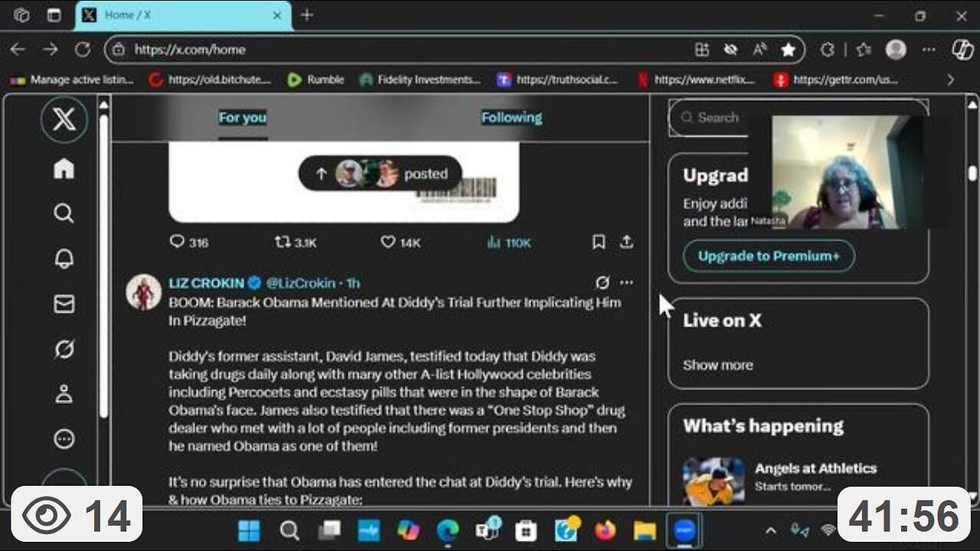Image resolution: width=980 pixels, height=551 pixels.
Task: Open Netflix bookmark
Action: pyautogui.click(x=696, y=80)
